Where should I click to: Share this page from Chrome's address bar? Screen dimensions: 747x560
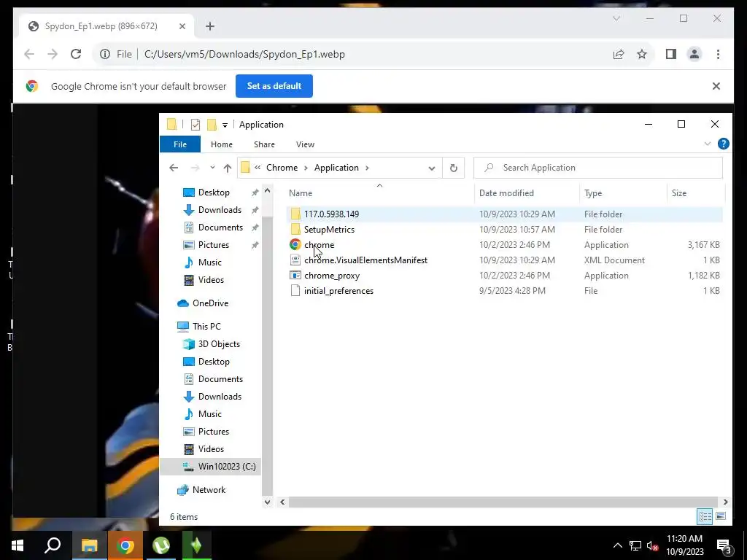pos(619,54)
